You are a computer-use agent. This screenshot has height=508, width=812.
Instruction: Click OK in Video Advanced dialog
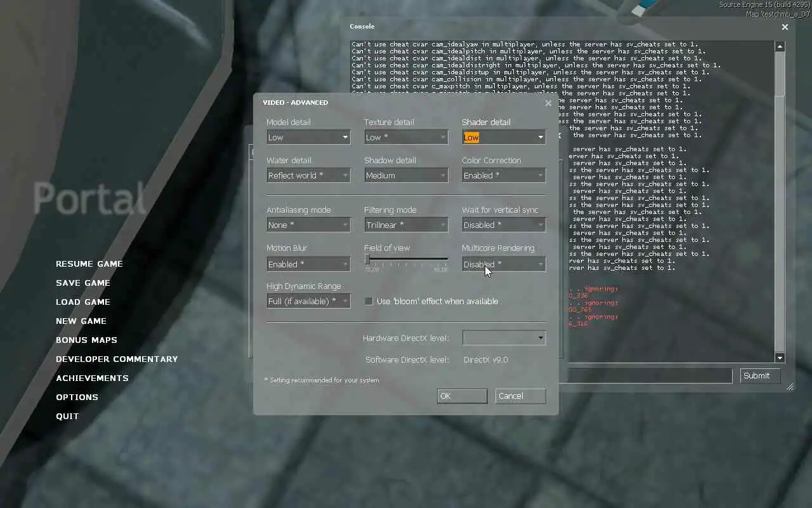462,396
